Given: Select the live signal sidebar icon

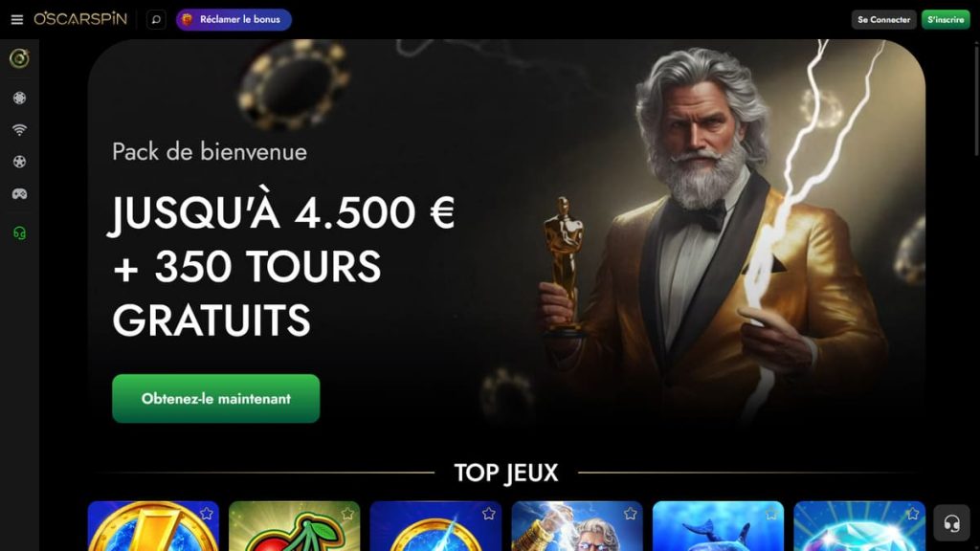Looking at the screenshot, I should [19, 130].
